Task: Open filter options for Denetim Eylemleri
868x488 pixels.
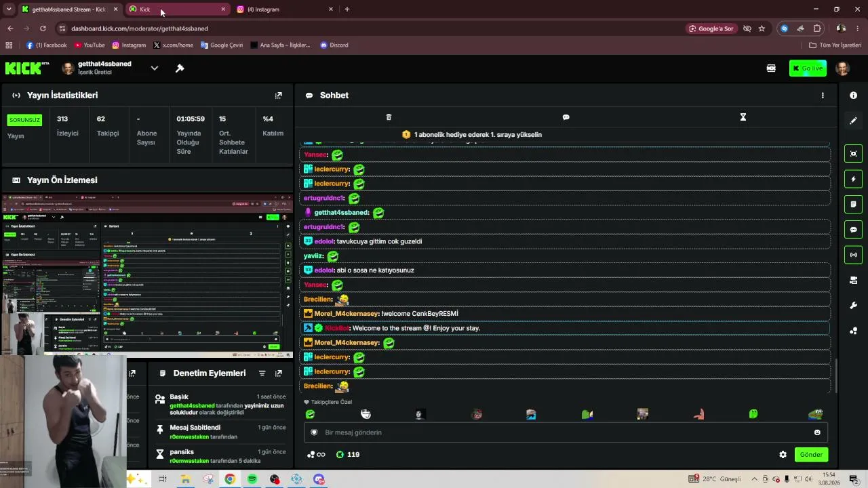Action: [262, 373]
